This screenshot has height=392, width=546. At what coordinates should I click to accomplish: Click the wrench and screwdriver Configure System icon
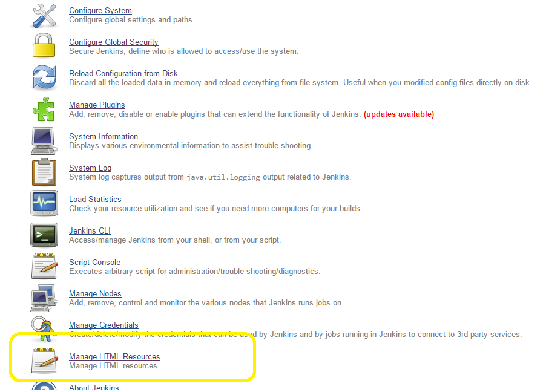[44, 16]
